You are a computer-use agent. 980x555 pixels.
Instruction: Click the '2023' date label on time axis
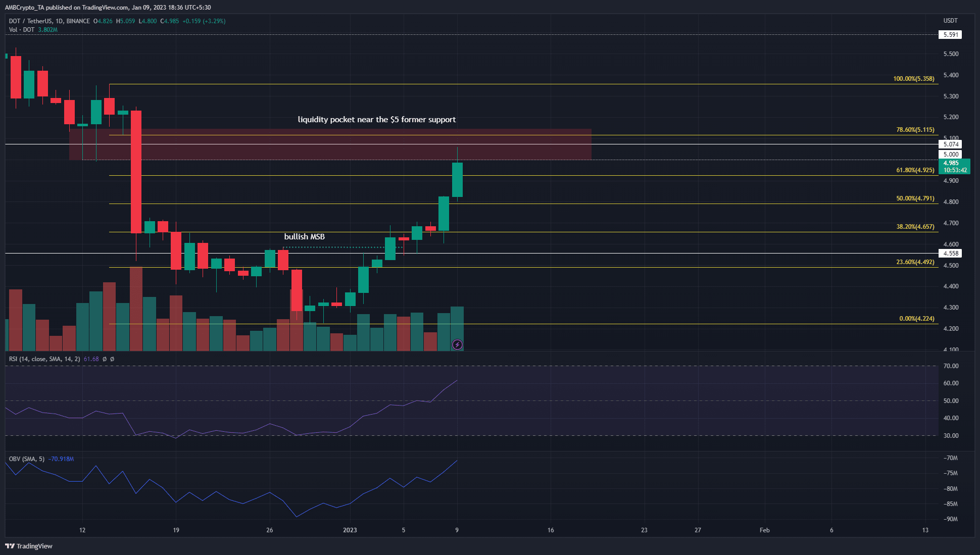click(350, 530)
